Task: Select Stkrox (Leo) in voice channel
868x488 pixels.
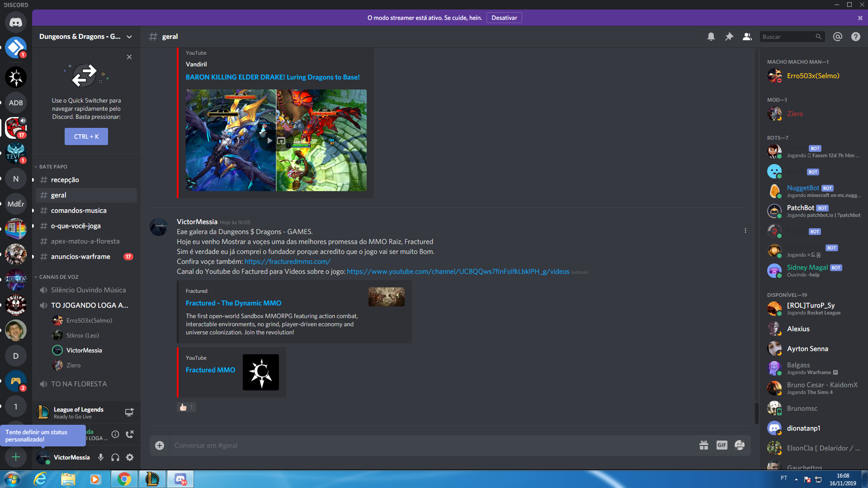Action: pyautogui.click(x=94, y=335)
